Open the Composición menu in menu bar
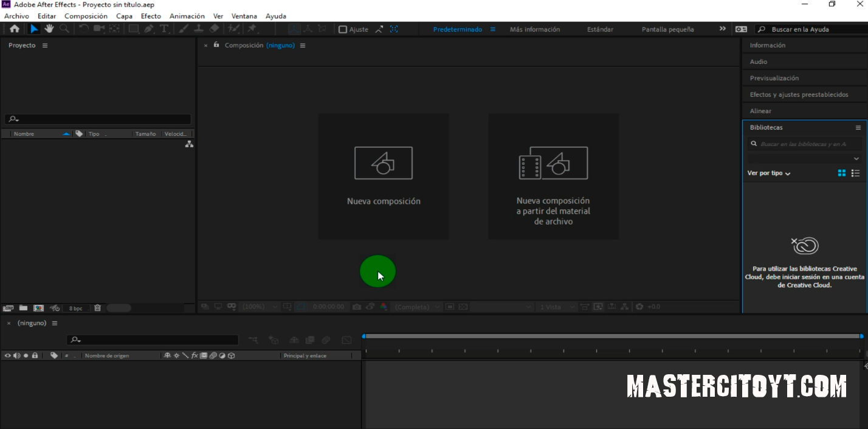This screenshot has width=868, height=429. [86, 16]
